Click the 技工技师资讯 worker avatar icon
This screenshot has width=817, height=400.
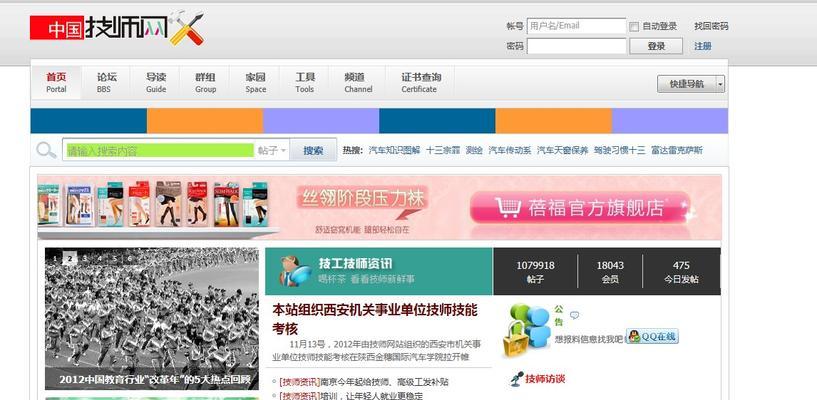coord(294,271)
